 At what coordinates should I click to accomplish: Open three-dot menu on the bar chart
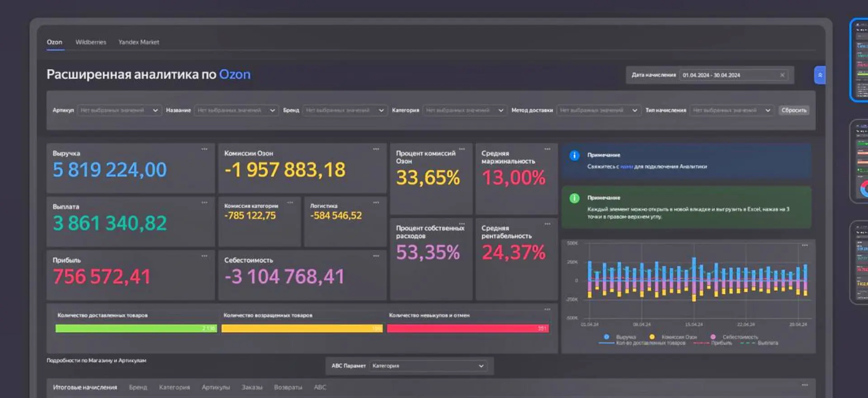click(x=805, y=245)
